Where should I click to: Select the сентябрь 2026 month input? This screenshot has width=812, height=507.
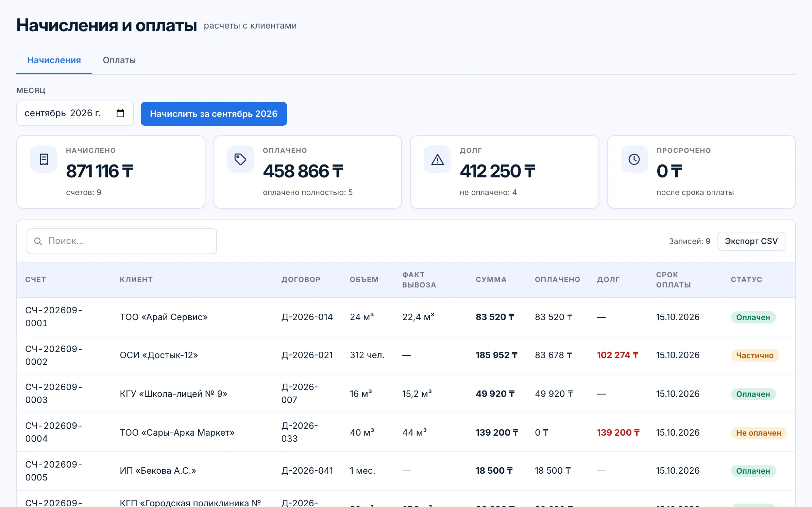pyautogui.click(x=75, y=113)
